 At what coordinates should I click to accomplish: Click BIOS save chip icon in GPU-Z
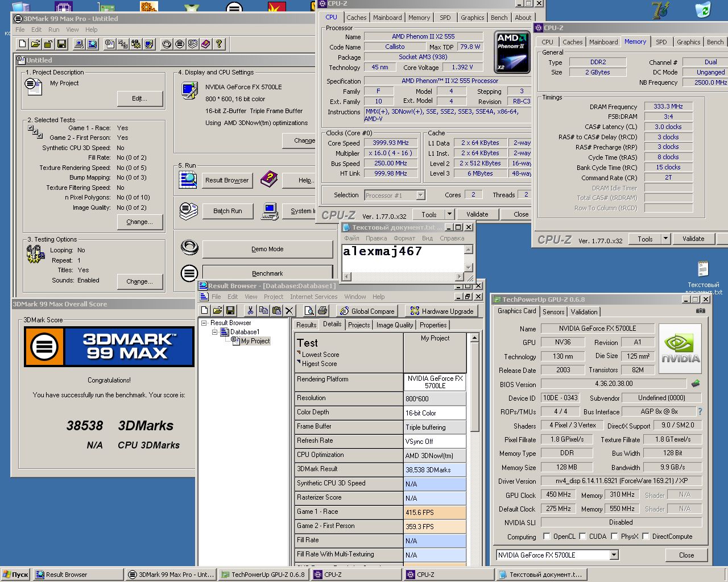click(x=695, y=384)
